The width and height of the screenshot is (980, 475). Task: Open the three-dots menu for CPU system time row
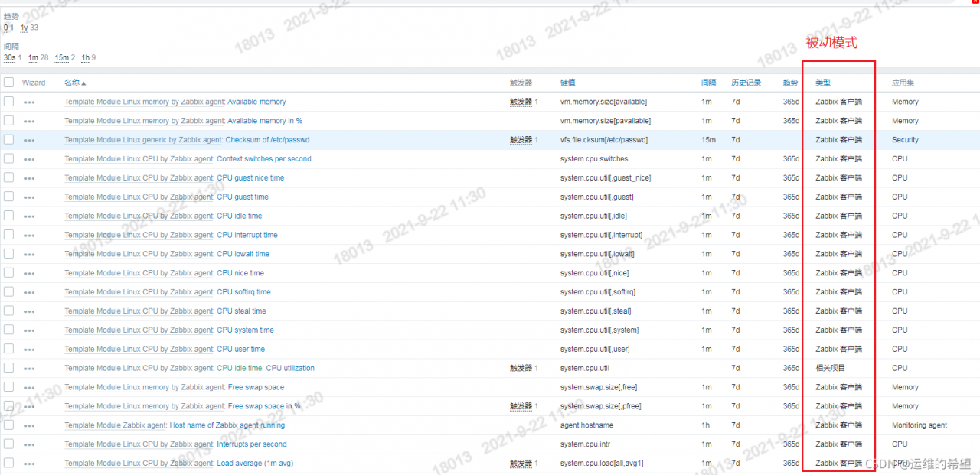point(29,330)
